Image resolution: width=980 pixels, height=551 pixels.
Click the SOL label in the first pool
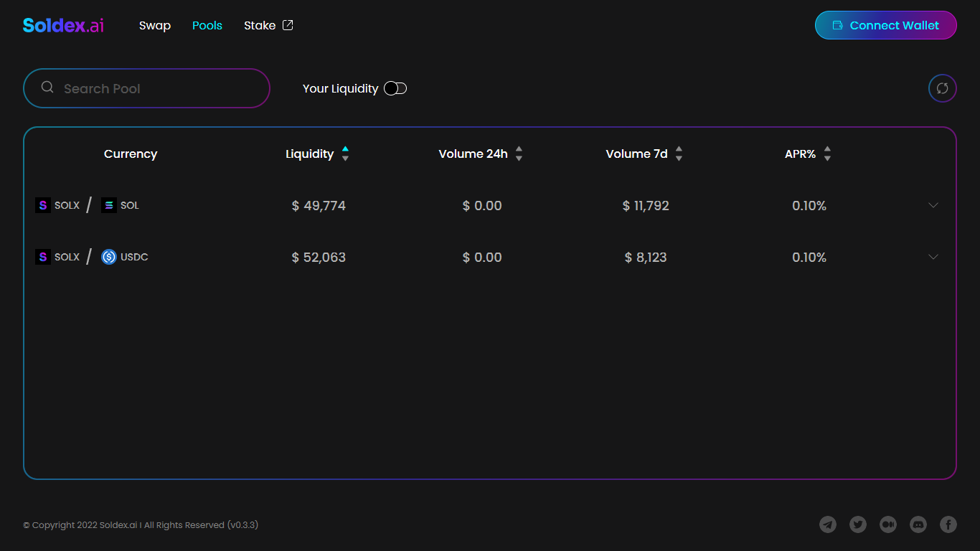(x=130, y=205)
